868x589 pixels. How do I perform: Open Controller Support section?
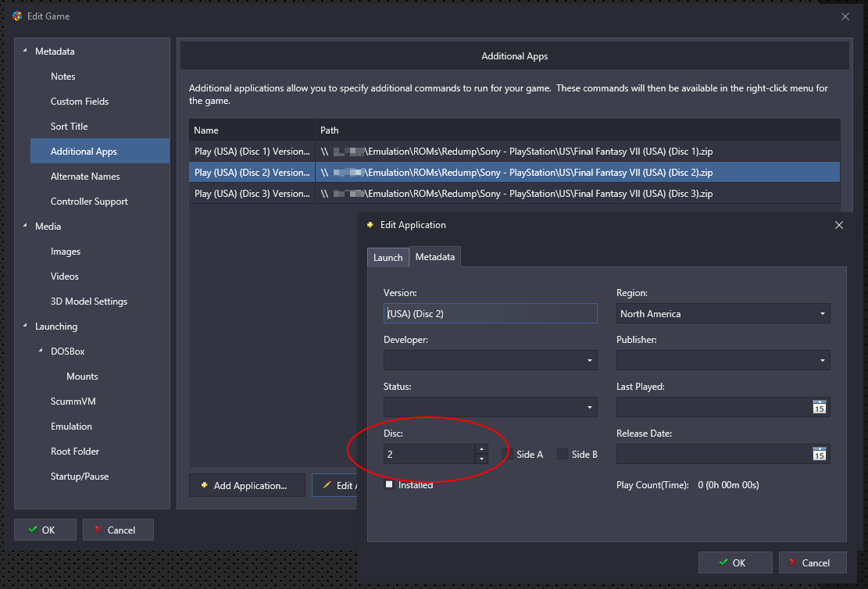tap(89, 202)
